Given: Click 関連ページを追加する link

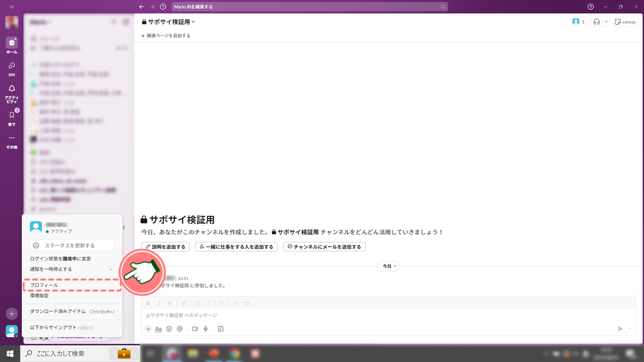Looking at the screenshot, I should coord(166,36).
